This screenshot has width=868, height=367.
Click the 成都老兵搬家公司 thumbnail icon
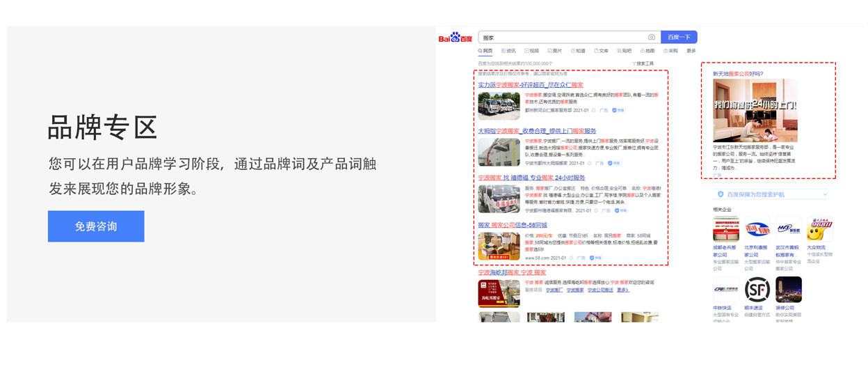tap(725, 228)
